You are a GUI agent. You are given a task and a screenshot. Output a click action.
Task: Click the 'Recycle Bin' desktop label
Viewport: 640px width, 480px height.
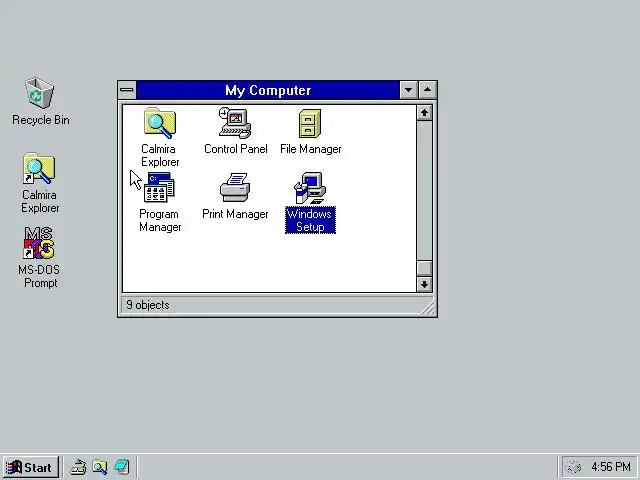tap(41, 120)
